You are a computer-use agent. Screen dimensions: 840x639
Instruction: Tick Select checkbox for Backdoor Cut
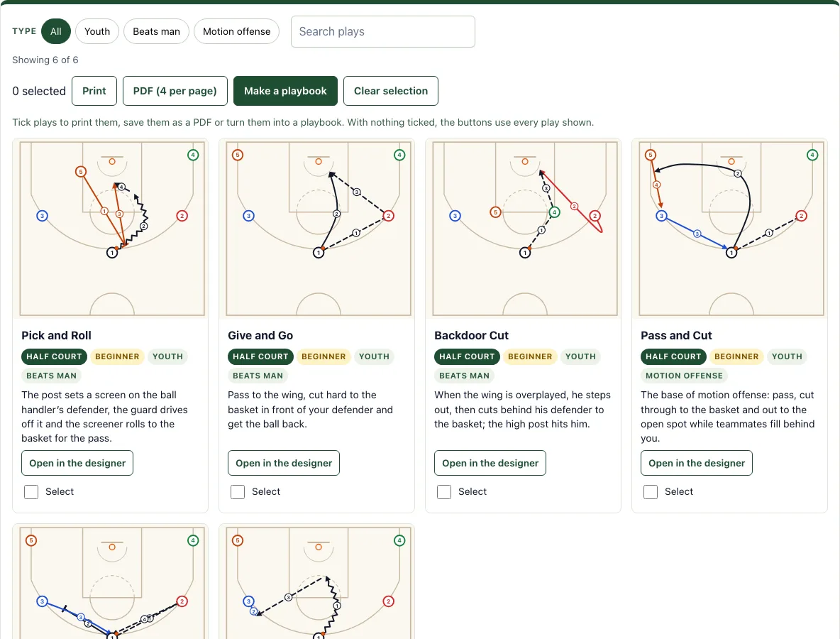pos(444,491)
